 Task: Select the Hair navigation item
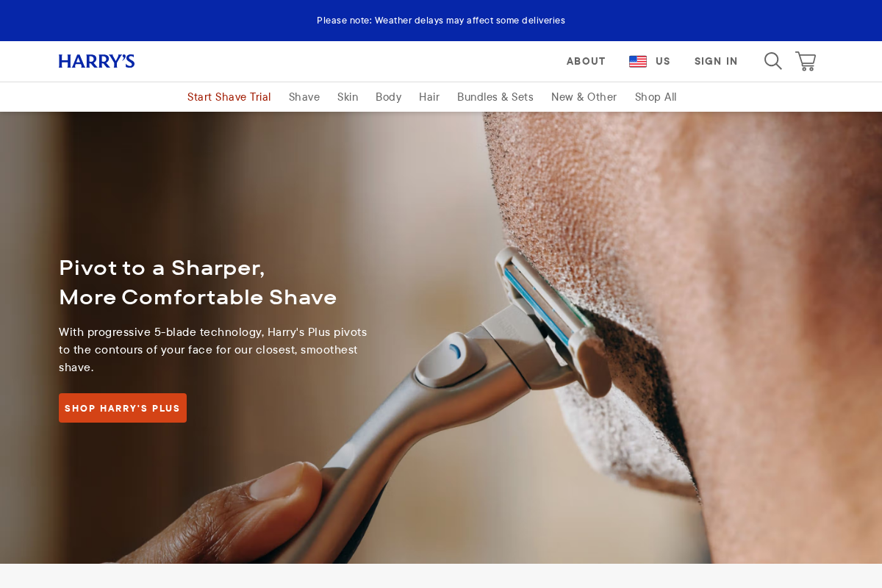click(429, 97)
